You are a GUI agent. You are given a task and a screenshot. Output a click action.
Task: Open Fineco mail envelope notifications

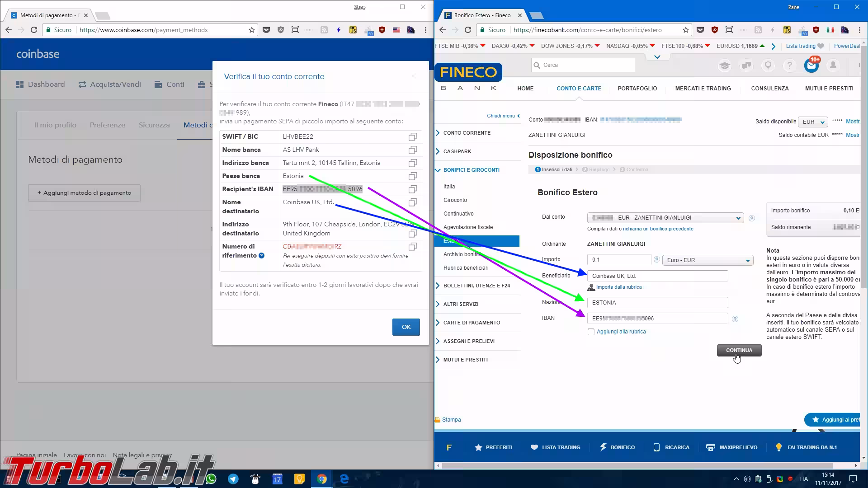click(811, 66)
